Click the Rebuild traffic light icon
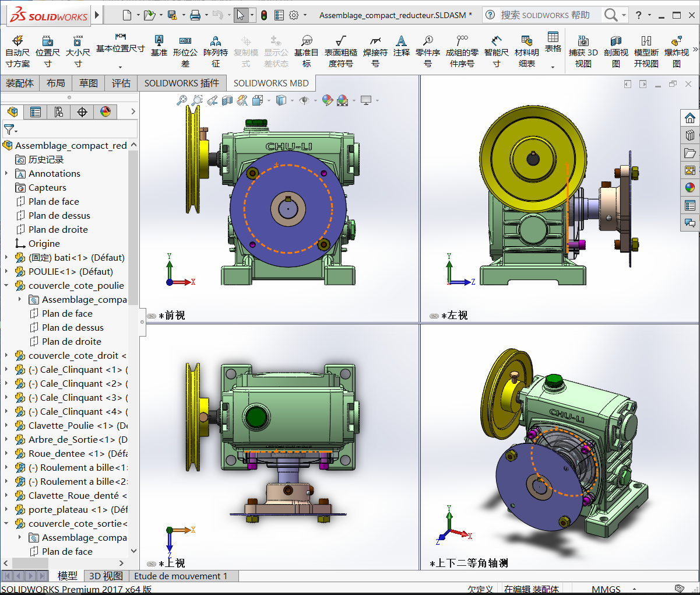 (x=264, y=15)
